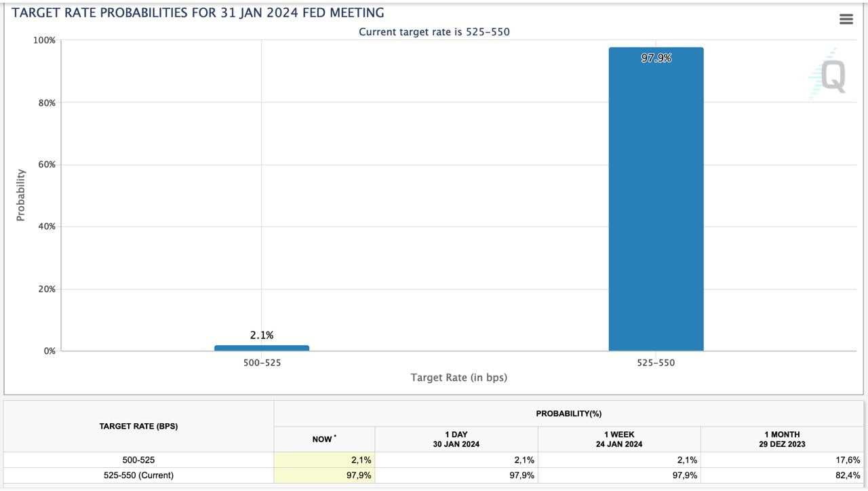This screenshot has width=868, height=491.
Task: Click the 17,6% cell in 1 Month column
Action: coord(847,460)
